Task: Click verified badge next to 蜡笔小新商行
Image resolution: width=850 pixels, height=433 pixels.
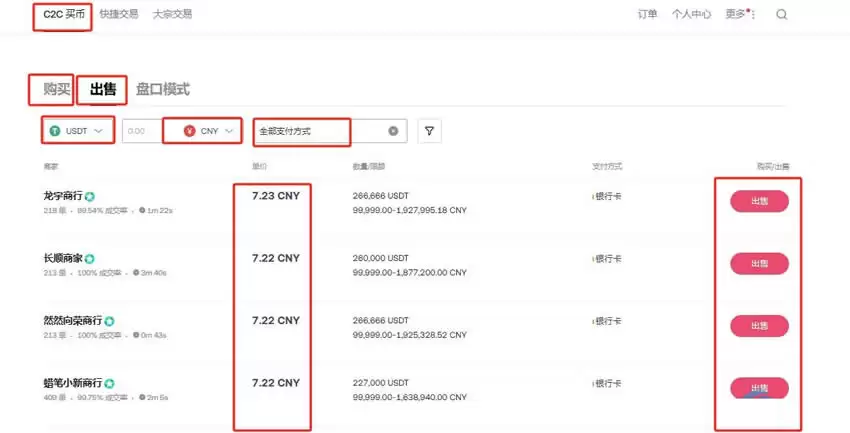Action: 109,383
